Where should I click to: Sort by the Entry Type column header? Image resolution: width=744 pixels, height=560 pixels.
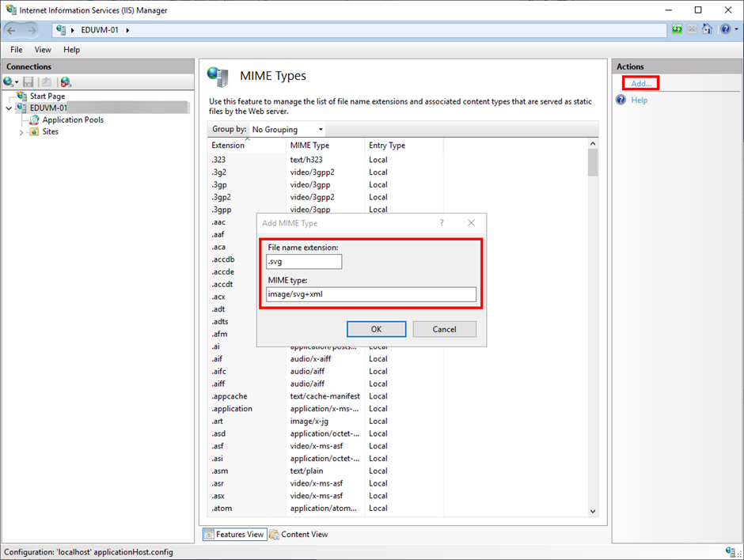click(x=404, y=145)
